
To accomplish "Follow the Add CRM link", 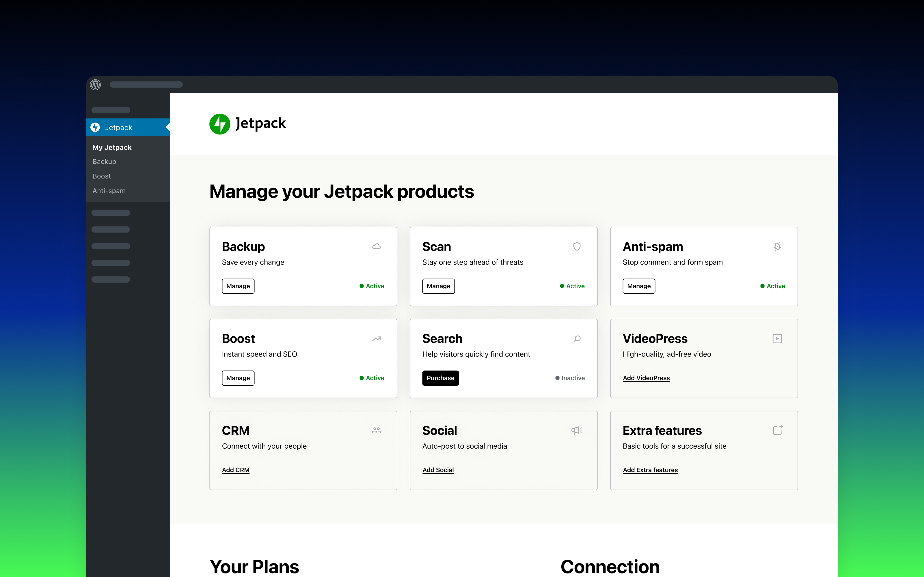I will pyautogui.click(x=236, y=470).
